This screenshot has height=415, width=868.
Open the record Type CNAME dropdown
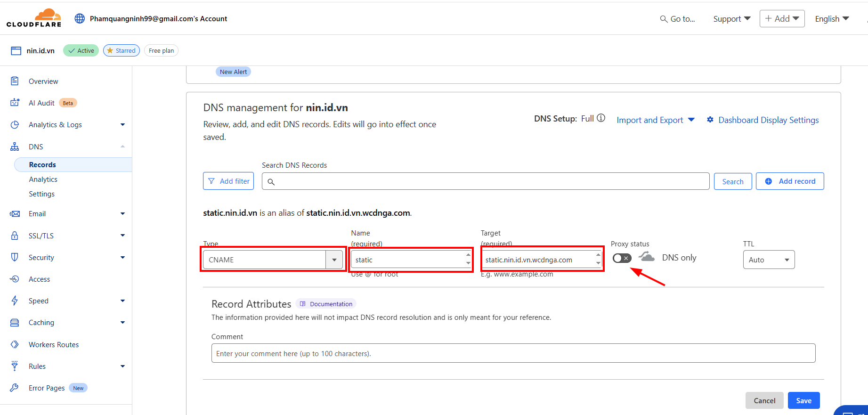click(273, 260)
